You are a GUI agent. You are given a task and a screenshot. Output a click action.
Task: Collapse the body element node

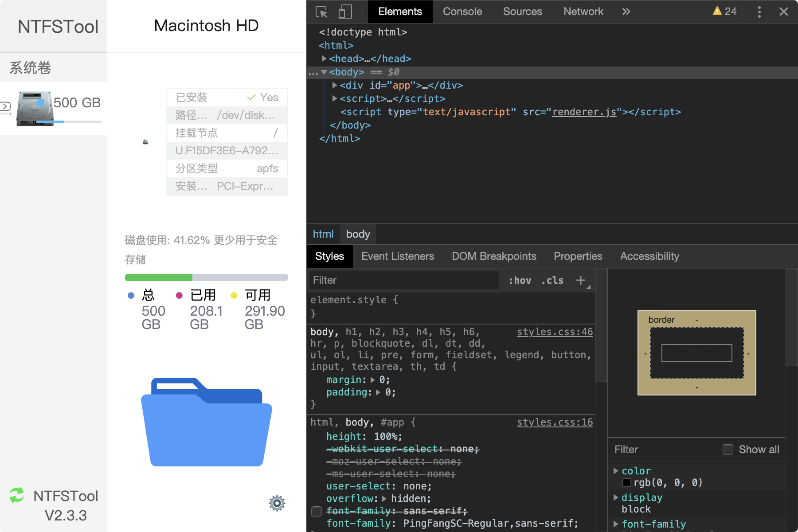click(324, 72)
